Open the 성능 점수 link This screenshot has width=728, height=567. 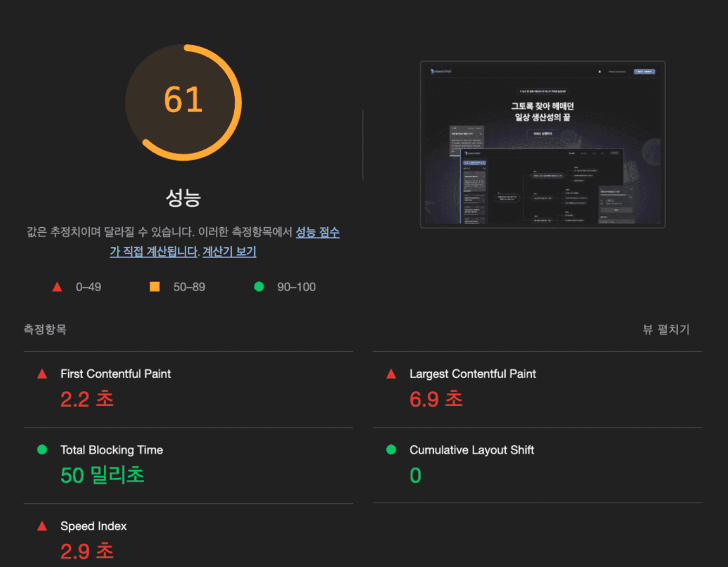(x=317, y=232)
